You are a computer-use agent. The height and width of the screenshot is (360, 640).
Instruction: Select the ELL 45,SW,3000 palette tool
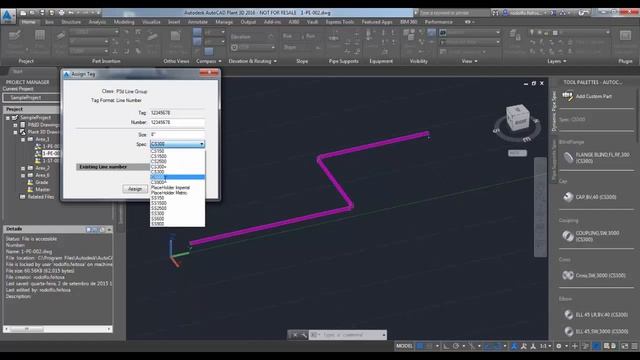click(596, 331)
